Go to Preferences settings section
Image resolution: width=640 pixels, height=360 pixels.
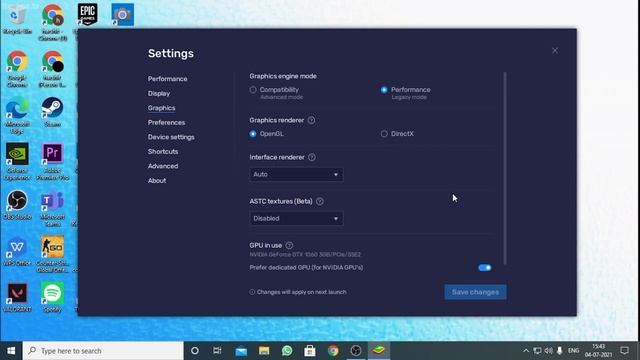(x=166, y=122)
